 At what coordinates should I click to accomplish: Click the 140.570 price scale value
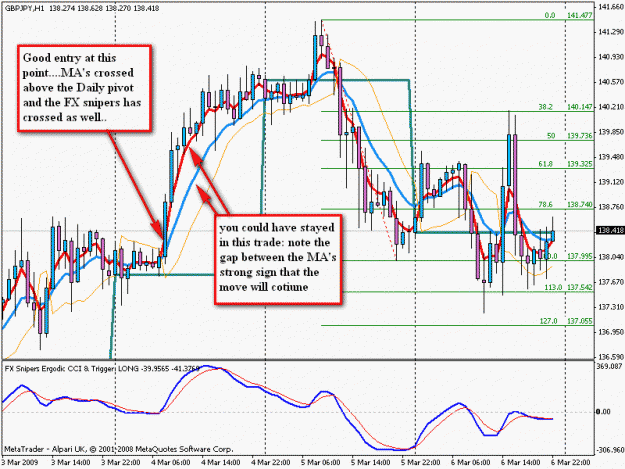[x=611, y=82]
